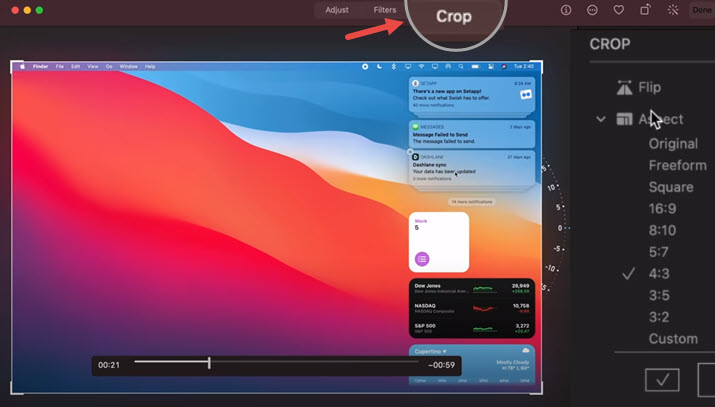Choose the 3:2 aspect ratio
This screenshot has height=407, width=715.
point(659,317)
